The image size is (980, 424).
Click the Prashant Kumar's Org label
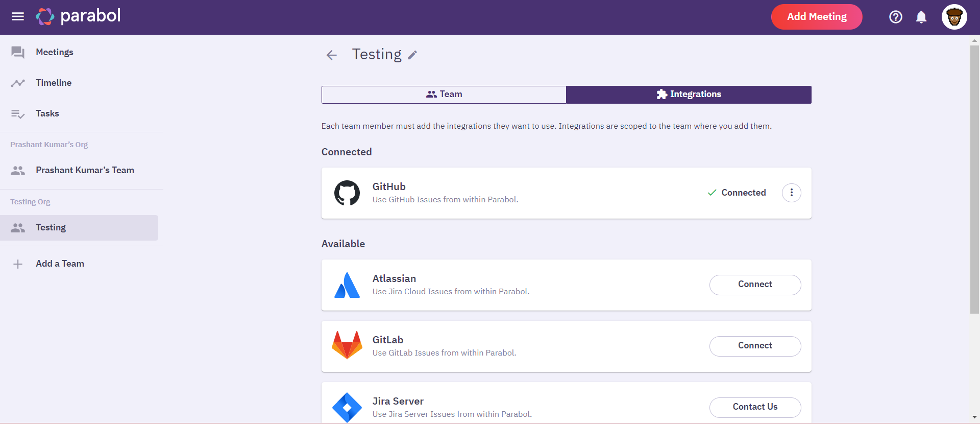click(x=49, y=145)
